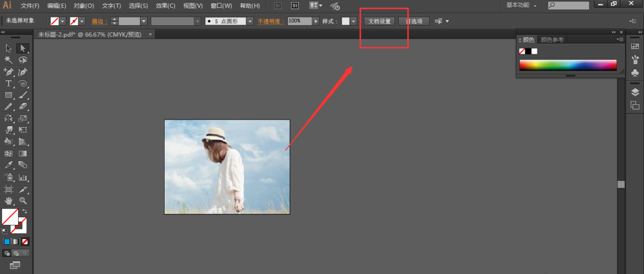Select the Type tool
Image resolution: width=644 pixels, height=274 pixels.
pyautogui.click(x=9, y=84)
